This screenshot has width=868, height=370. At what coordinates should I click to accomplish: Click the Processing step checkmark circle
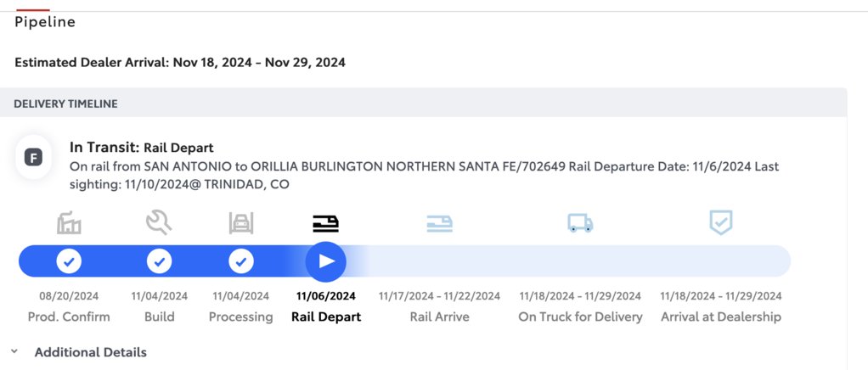pos(241,261)
